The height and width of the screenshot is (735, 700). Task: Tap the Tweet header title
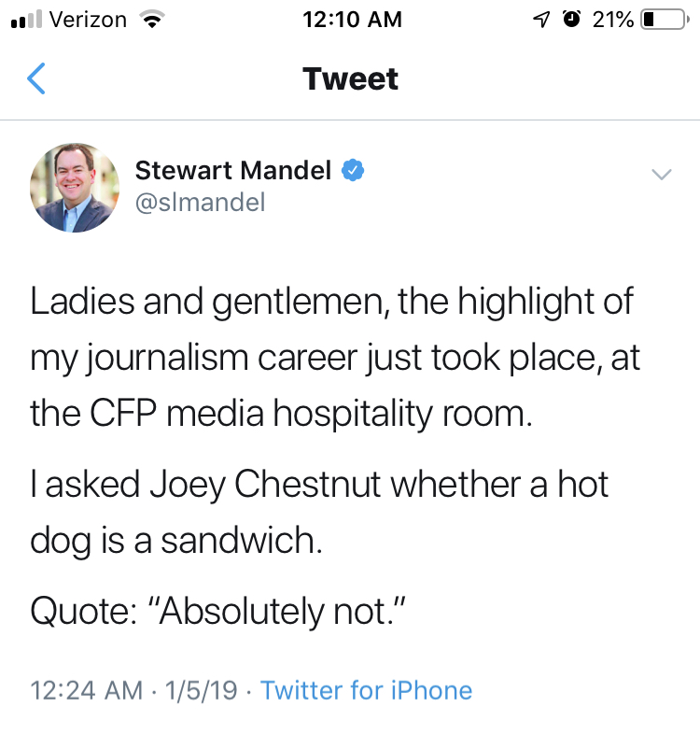tap(351, 78)
